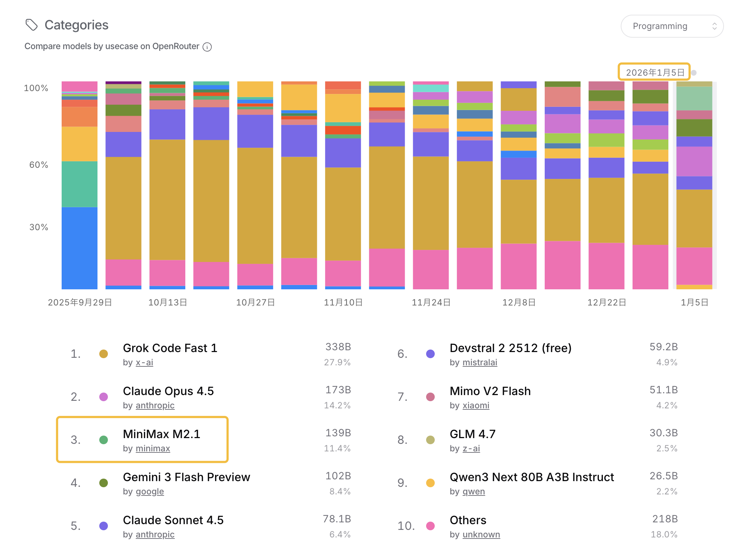
Task: Click the green MiniMax M2.1 legend dot
Action: 104,440
